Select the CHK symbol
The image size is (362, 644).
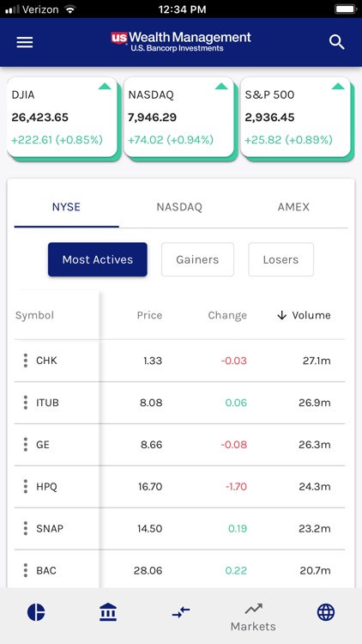coord(47,361)
